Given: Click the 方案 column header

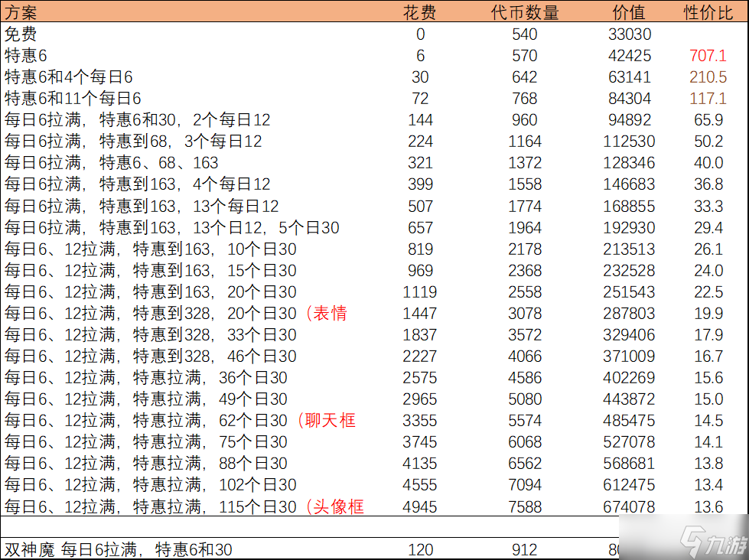Looking at the screenshot, I should 21,12.
